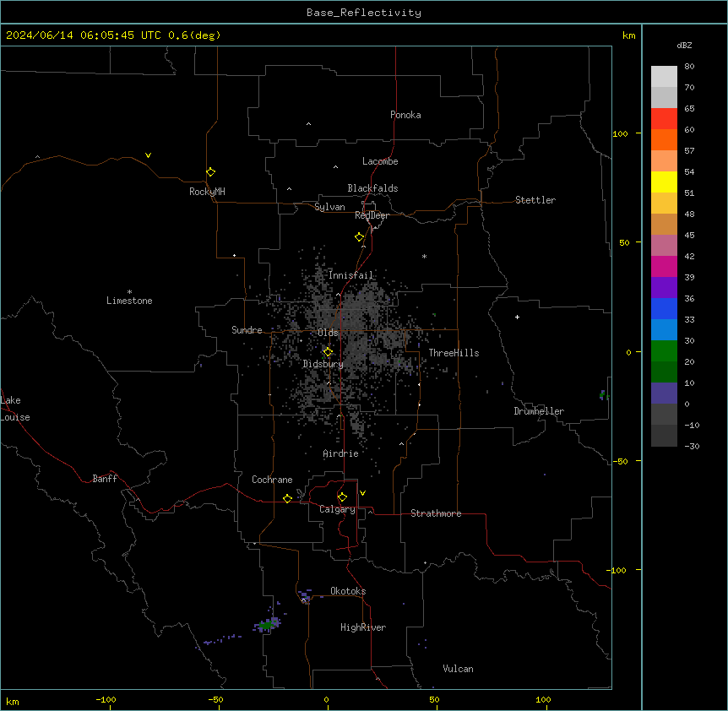Screen dimensions: 728x711
Task: Click the Ponoka town label
Action: pos(405,115)
